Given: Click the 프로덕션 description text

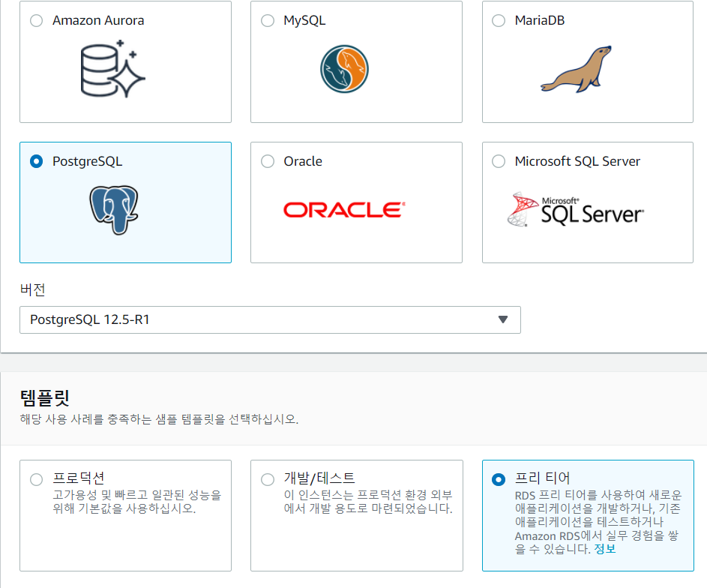Looking at the screenshot, I should pos(137,502).
